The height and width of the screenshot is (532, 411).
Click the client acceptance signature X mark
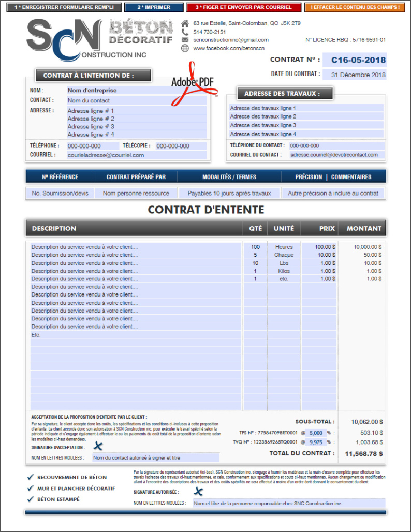point(98,447)
